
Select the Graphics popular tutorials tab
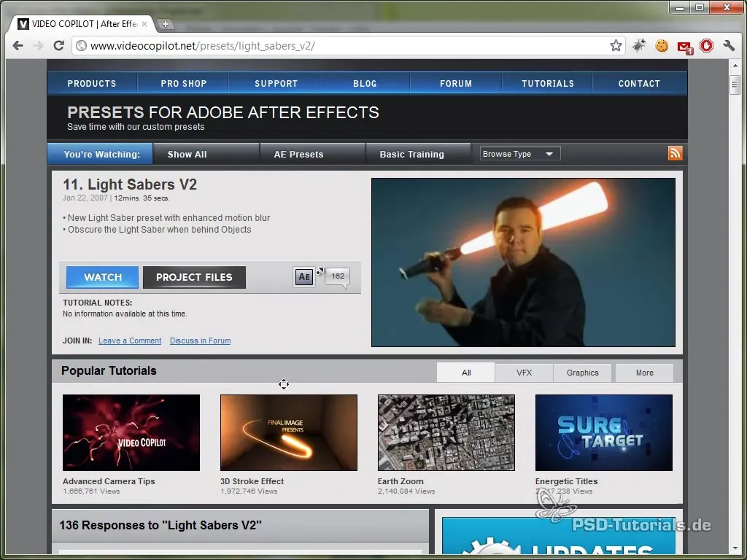(x=582, y=373)
